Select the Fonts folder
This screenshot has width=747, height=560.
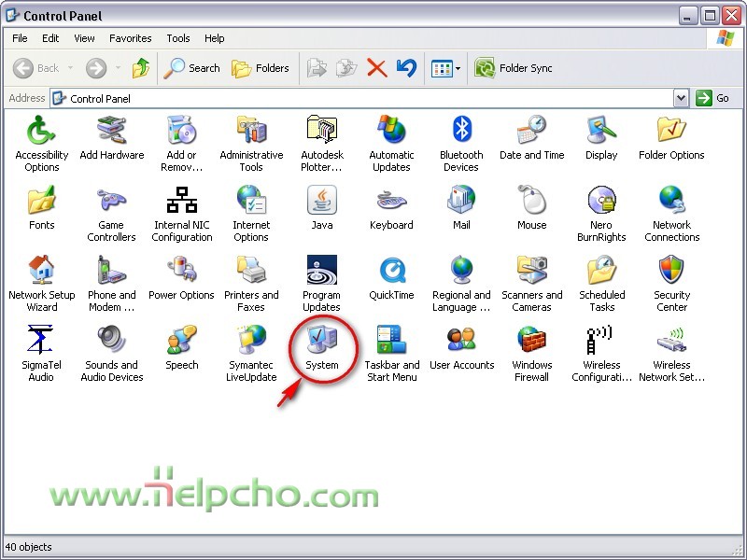click(x=41, y=208)
